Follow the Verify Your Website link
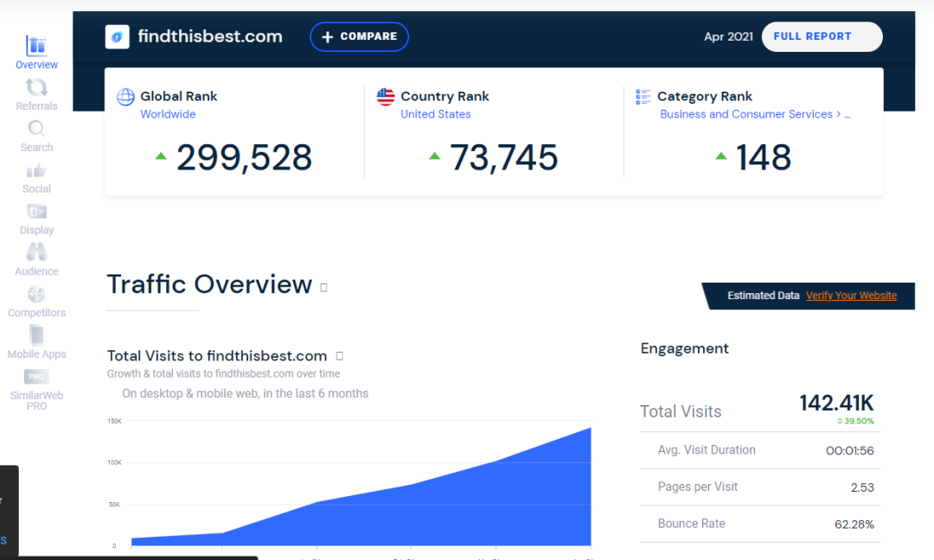Image resolution: width=934 pixels, height=560 pixels. tap(851, 296)
